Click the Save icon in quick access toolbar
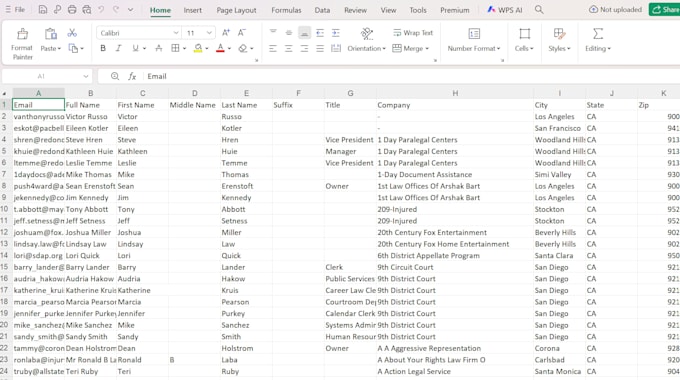Screen dimensions: 680x380 click(x=42, y=10)
